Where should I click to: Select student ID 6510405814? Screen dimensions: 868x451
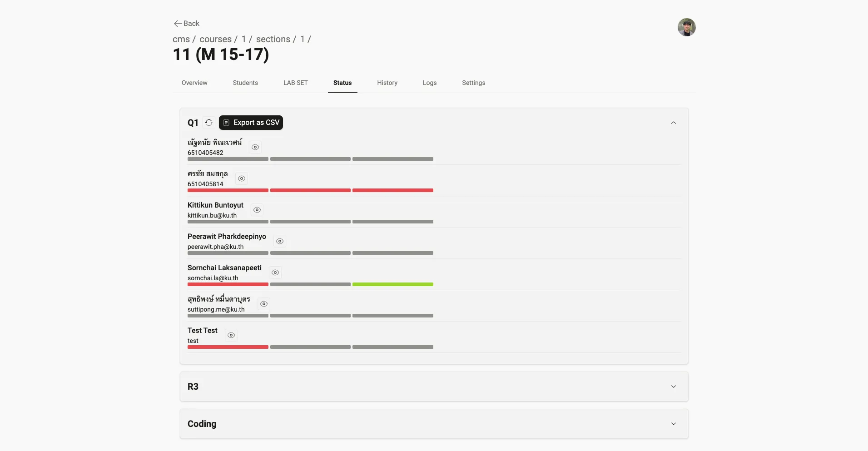205,184
